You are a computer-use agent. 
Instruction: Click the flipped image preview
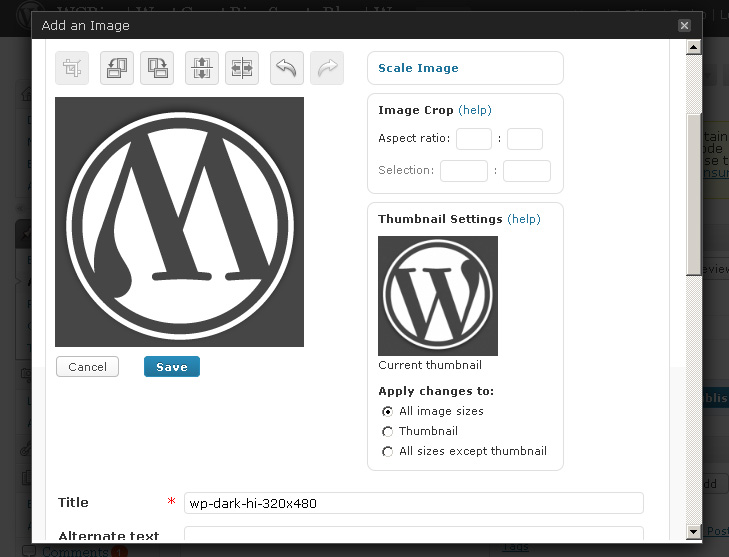point(179,222)
